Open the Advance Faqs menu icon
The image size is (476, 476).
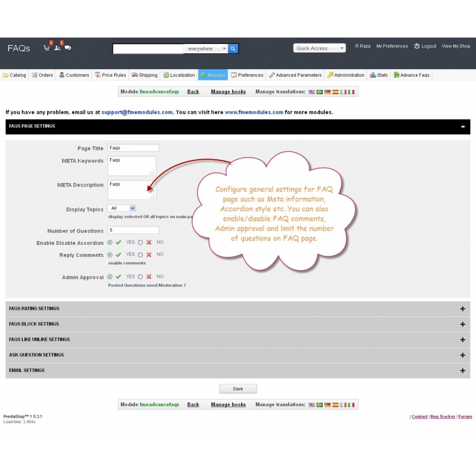coord(396,75)
